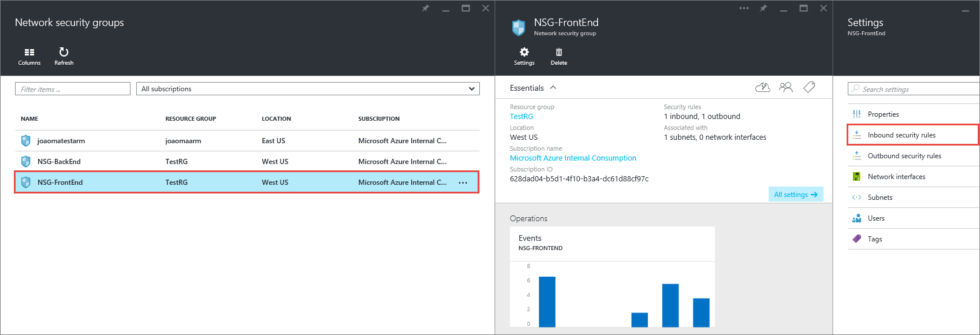
Task: Open Inbound security rules
Action: [x=912, y=135]
